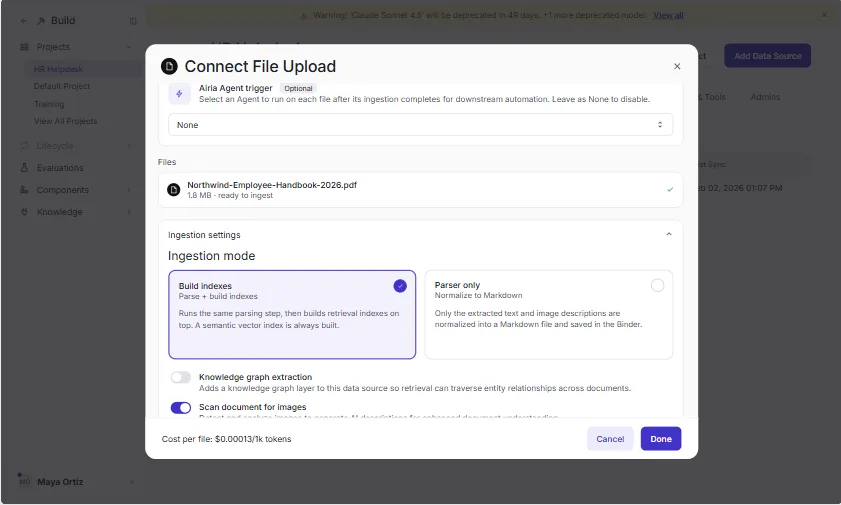Expand the Maya Ortiz user menu chevron
841x505 pixels.
(x=131, y=482)
